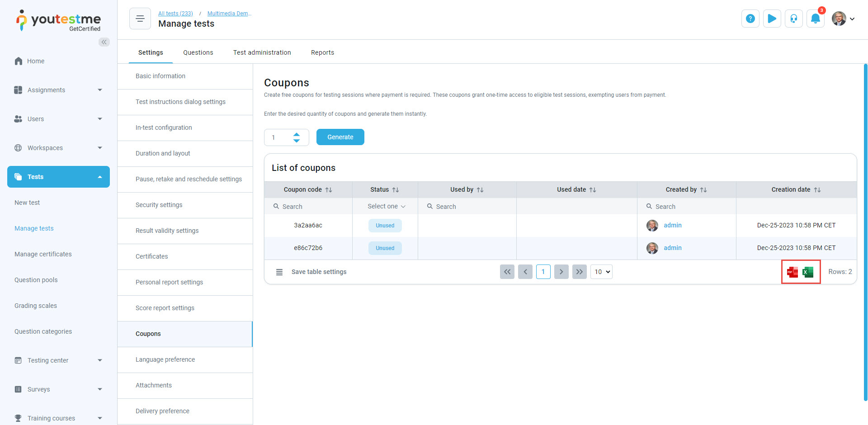Click the Coupon code search field

pos(308,207)
